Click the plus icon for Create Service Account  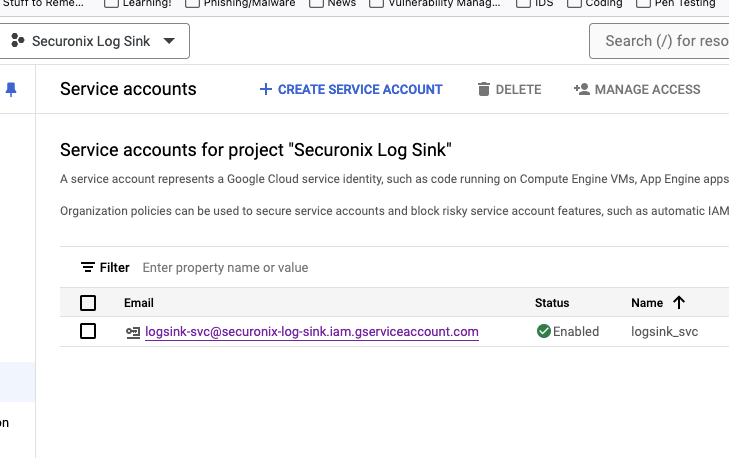(265, 89)
